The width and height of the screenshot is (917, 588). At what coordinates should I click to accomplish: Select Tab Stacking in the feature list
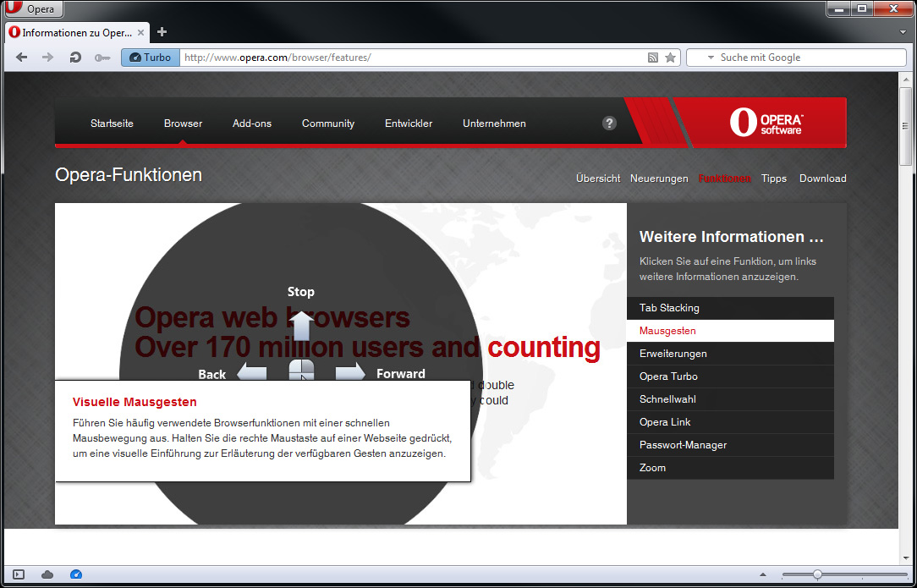[730, 308]
